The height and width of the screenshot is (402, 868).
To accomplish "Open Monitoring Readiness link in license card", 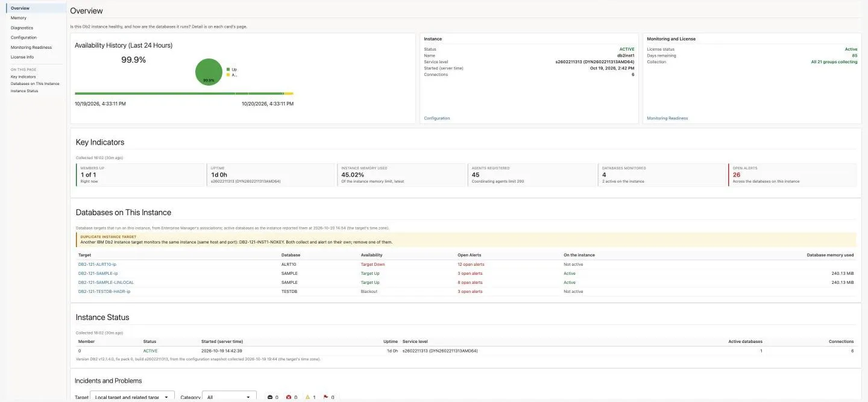I will (667, 118).
